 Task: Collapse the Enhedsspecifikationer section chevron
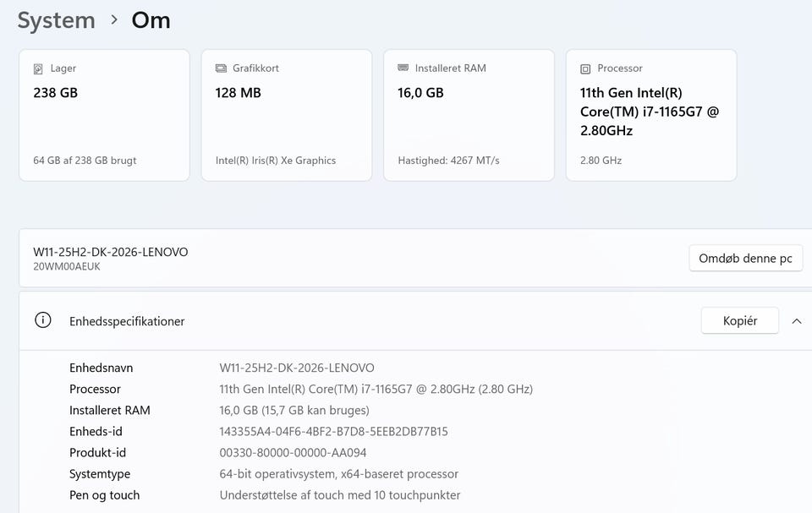coord(796,321)
